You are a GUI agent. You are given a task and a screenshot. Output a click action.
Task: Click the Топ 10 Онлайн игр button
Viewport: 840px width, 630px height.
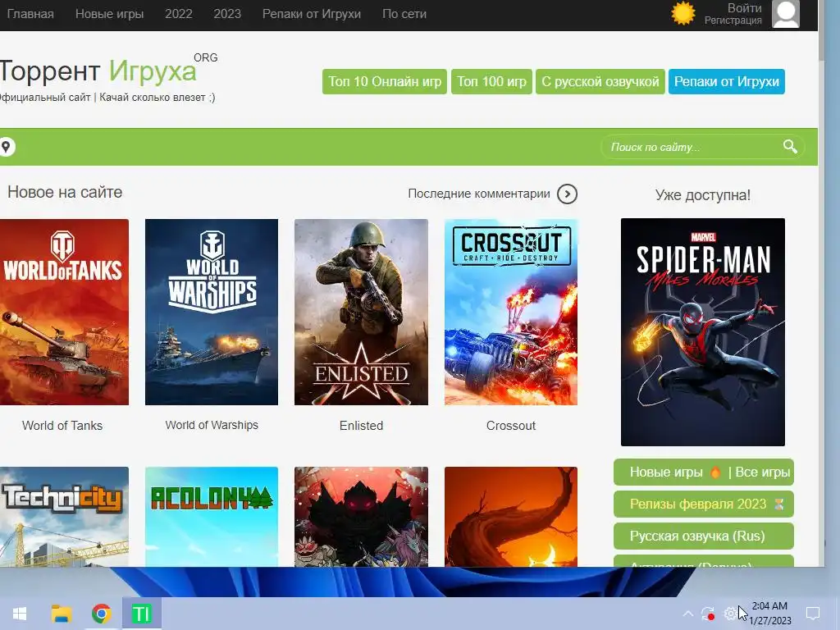pyautogui.click(x=385, y=81)
